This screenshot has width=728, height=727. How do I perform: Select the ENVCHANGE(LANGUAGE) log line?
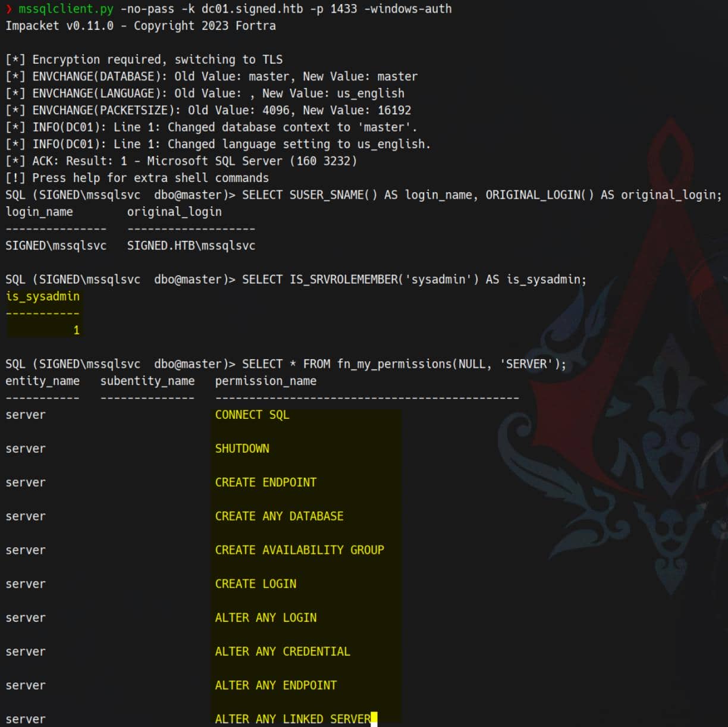205,93
